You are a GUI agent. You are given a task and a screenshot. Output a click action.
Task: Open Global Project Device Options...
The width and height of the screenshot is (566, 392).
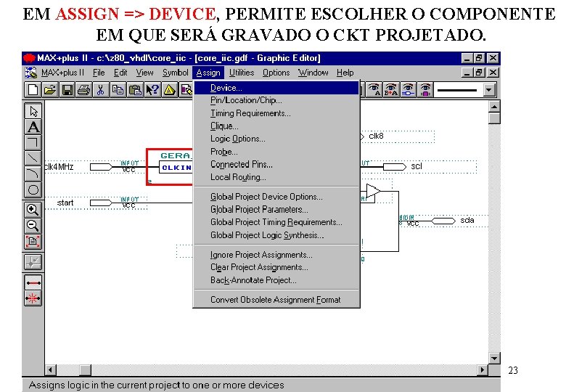pyautogui.click(x=276, y=197)
